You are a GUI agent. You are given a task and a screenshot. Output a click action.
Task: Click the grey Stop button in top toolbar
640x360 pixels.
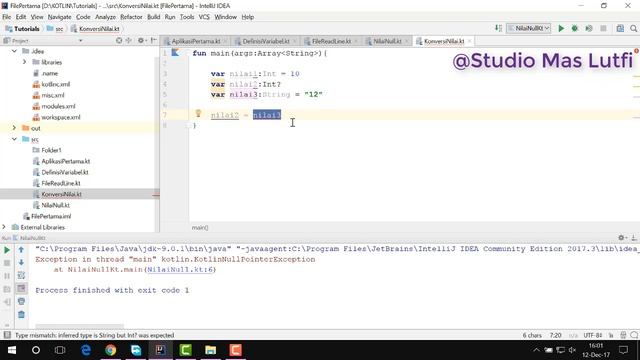(603, 28)
